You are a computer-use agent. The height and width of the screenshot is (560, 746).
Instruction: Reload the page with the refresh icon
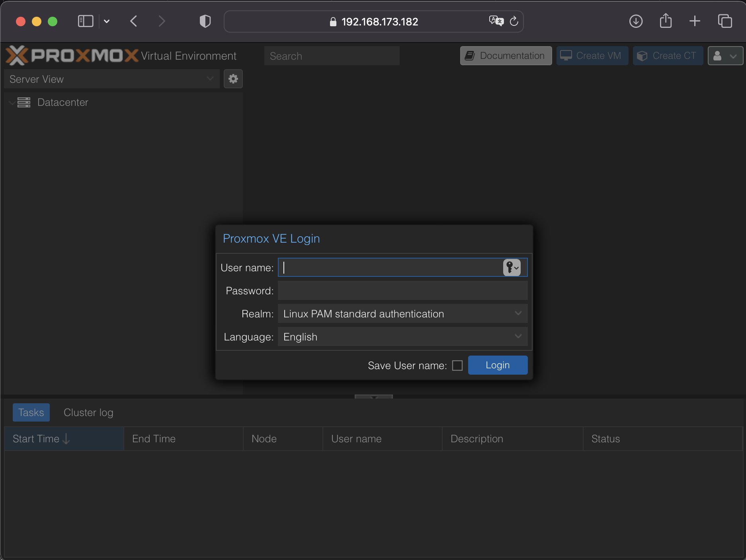coord(514,21)
